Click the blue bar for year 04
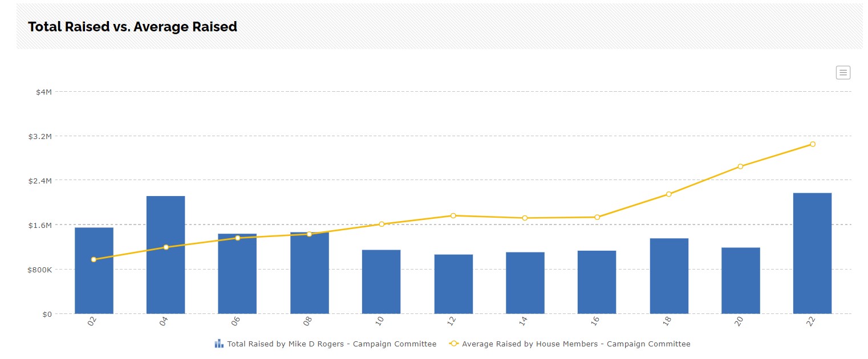Screen dimensions: 868x359 pyautogui.click(x=166, y=255)
